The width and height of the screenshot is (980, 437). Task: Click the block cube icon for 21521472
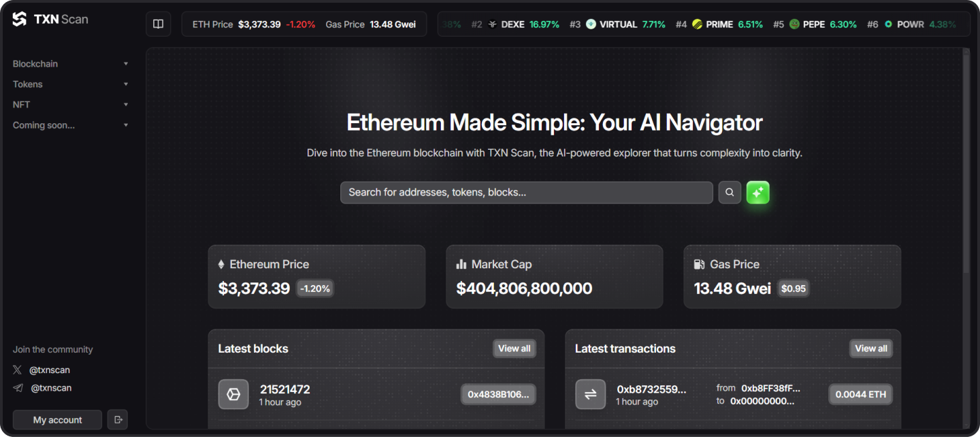233,394
